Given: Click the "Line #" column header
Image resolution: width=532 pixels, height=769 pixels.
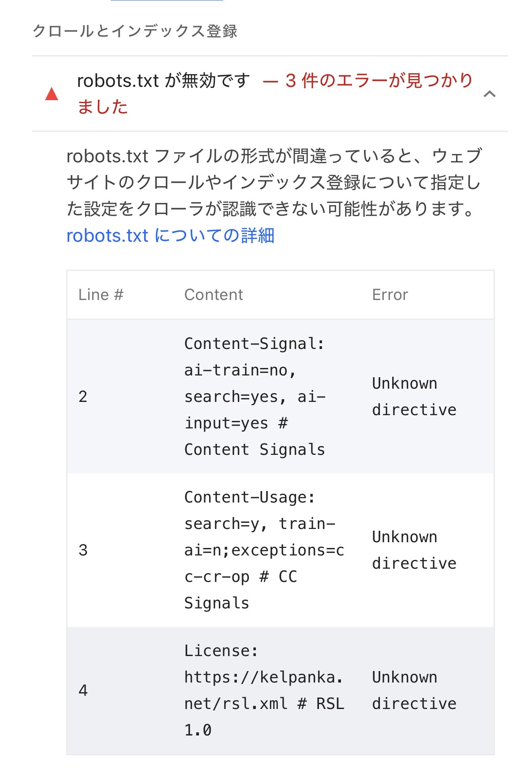Looking at the screenshot, I should coord(101,295).
